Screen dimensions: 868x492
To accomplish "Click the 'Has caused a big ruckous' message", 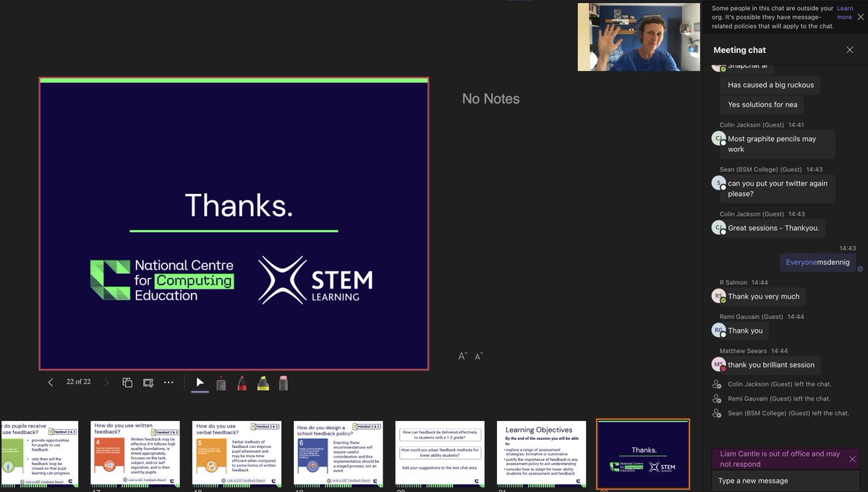I will (770, 85).
